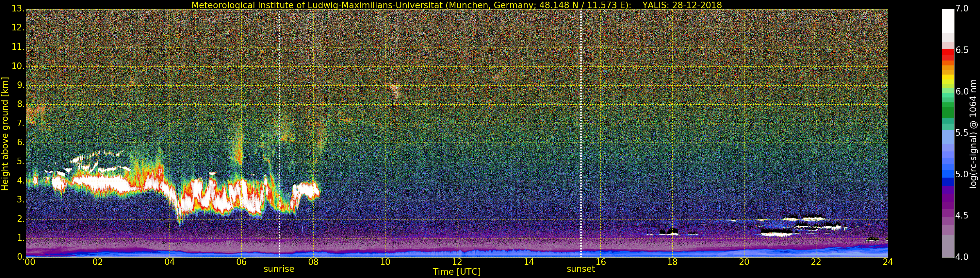Click the '16' tick on the time axis
Image resolution: width=980 pixels, height=278 pixels.
601,262
